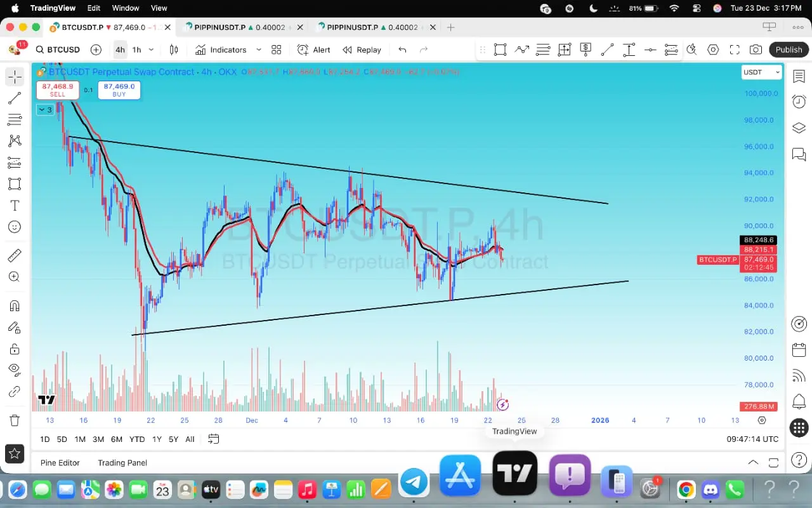Viewport: 812px width, 508px height.
Task: Switch to the Pine Editor tab
Action: pos(60,463)
